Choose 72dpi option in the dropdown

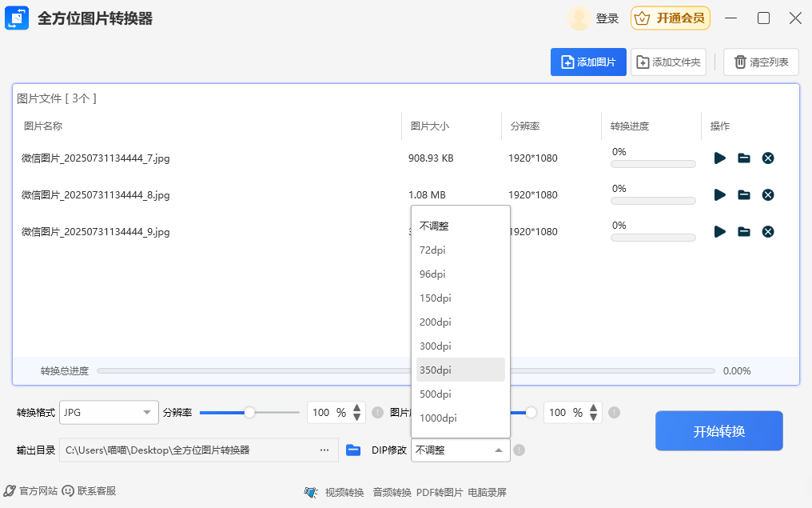tap(432, 250)
